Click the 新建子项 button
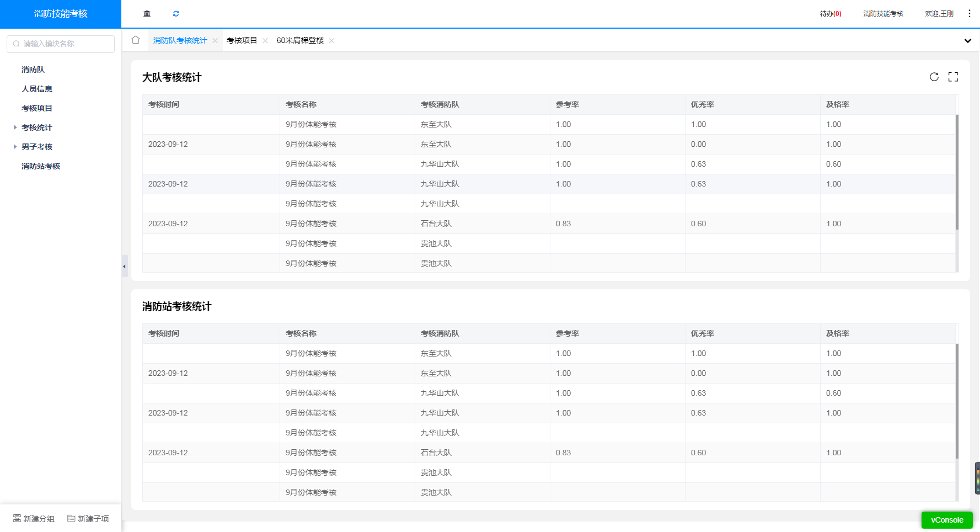980x532 pixels. pyautogui.click(x=88, y=519)
